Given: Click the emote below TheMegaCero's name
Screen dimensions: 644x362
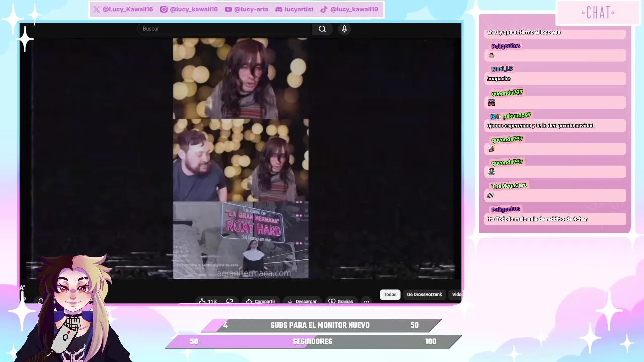Looking at the screenshot, I should tap(490, 196).
